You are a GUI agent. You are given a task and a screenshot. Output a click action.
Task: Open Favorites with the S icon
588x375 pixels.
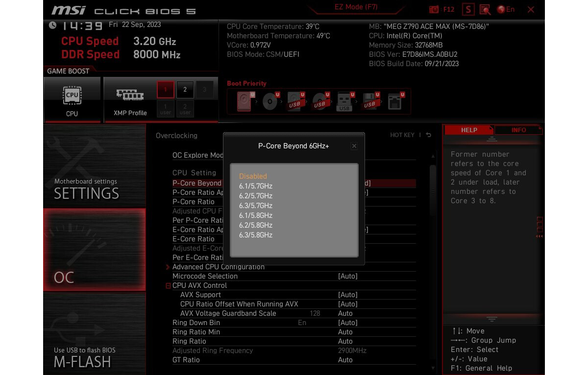[468, 9]
